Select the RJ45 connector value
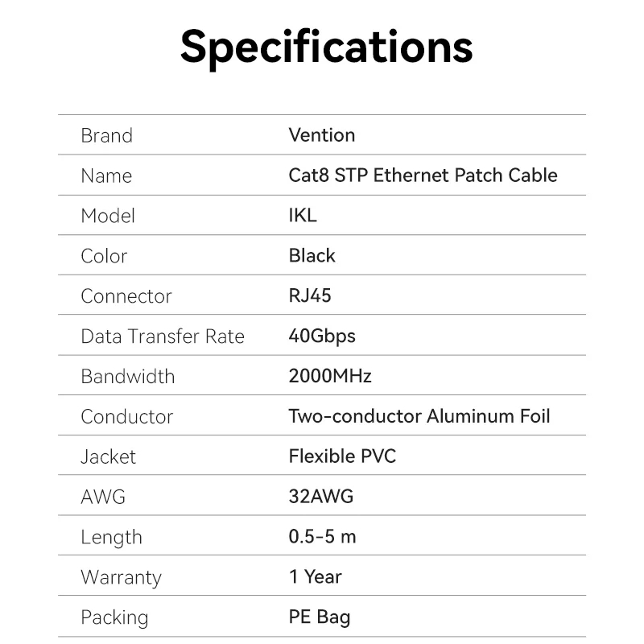The width and height of the screenshot is (644, 644). click(310, 295)
